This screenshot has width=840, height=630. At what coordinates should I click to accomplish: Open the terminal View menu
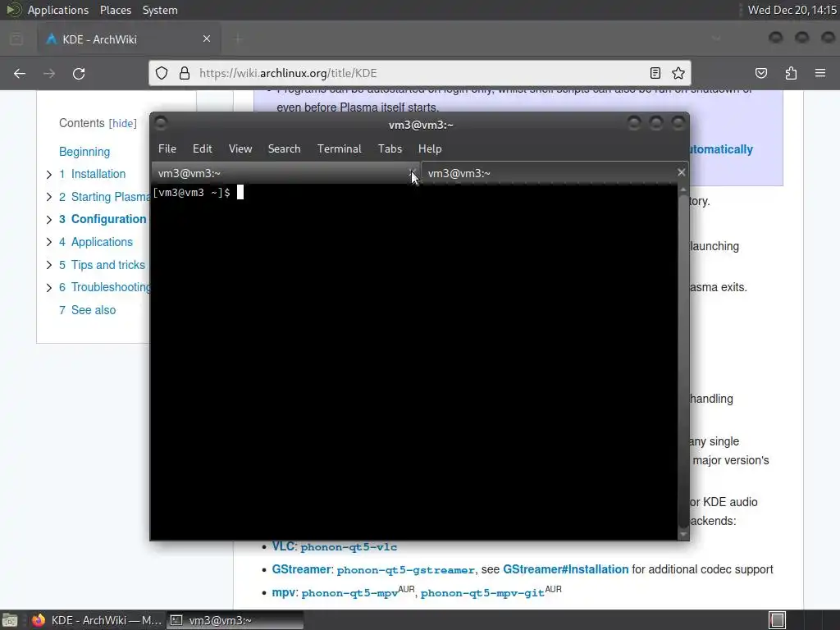tap(240, 149)
